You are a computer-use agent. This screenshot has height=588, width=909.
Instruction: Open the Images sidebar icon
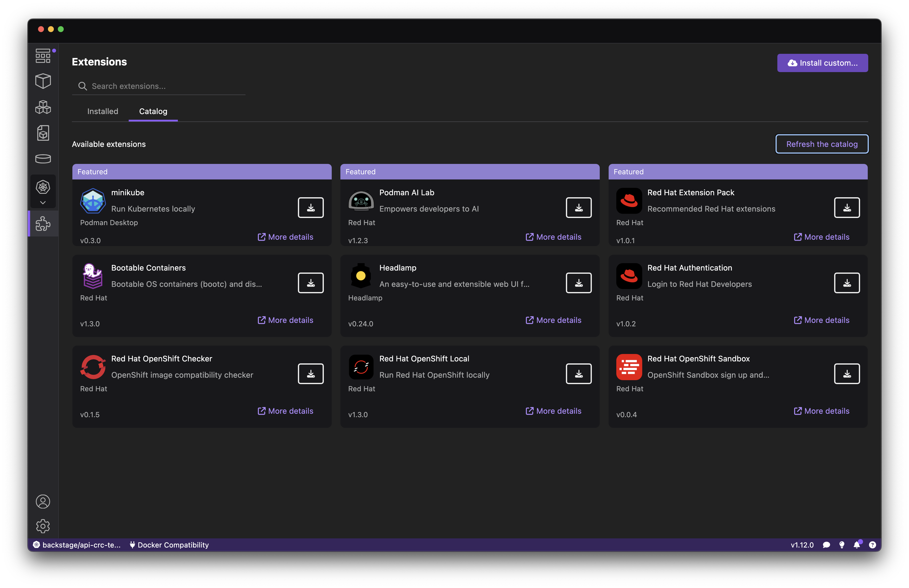click(43, 133)
